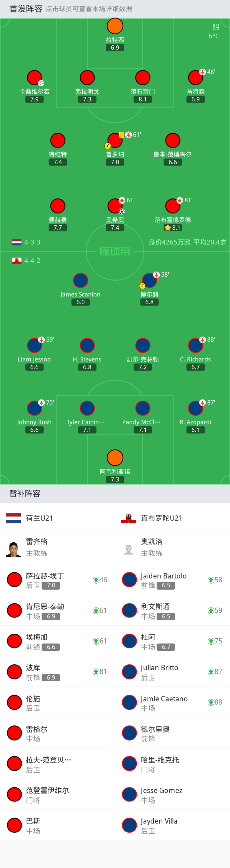Open 范布雷门 player icon rated 8.1
This screenshot has width=230, height=868.
pos(142,77)
